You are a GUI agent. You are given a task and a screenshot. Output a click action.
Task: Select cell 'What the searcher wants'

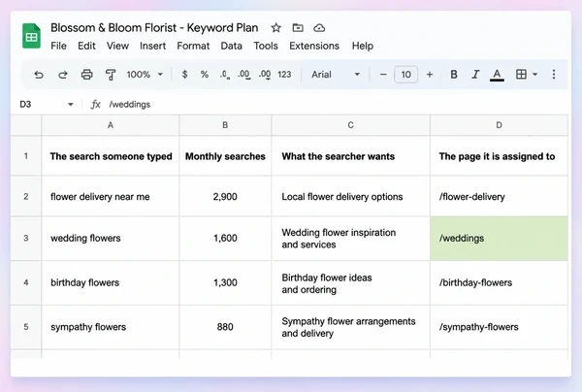(x=350, y=156)
